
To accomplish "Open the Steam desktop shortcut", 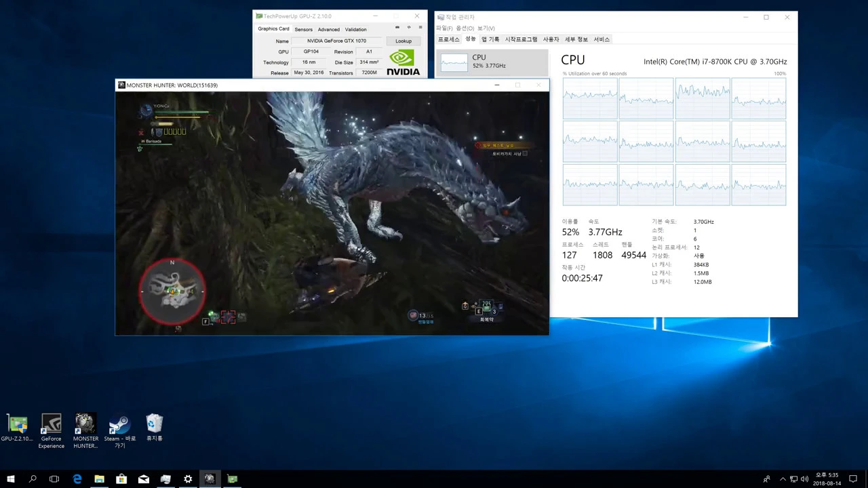I will pos(120,431).
